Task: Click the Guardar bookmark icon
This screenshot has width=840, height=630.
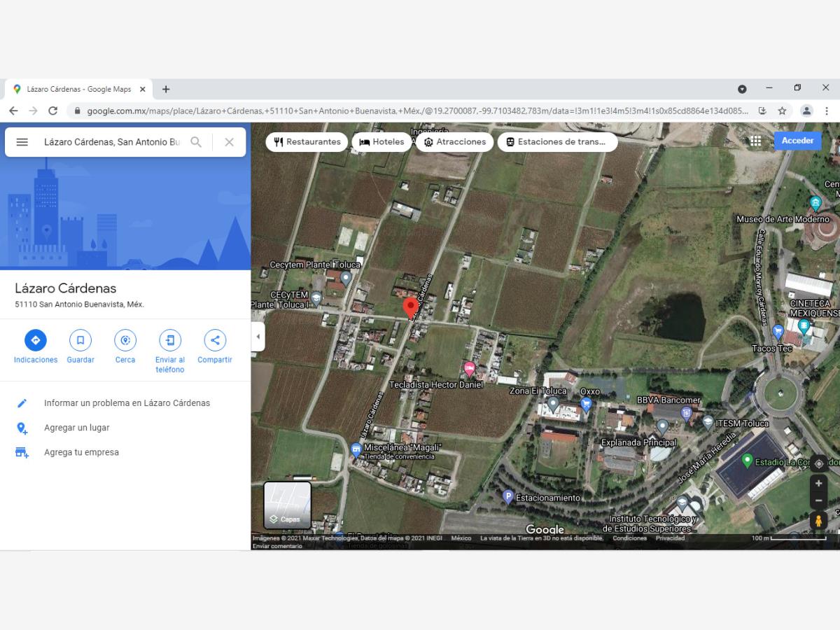Action: 80,340
